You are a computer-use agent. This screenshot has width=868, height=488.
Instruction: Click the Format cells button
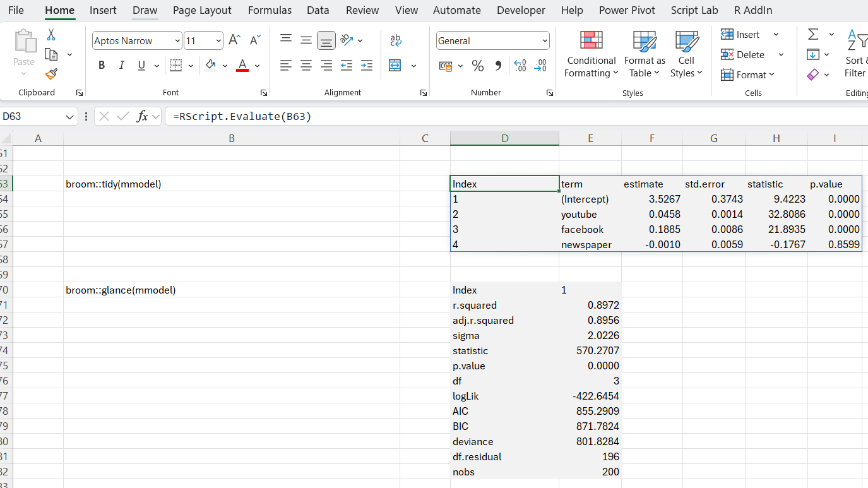(747, 74)
